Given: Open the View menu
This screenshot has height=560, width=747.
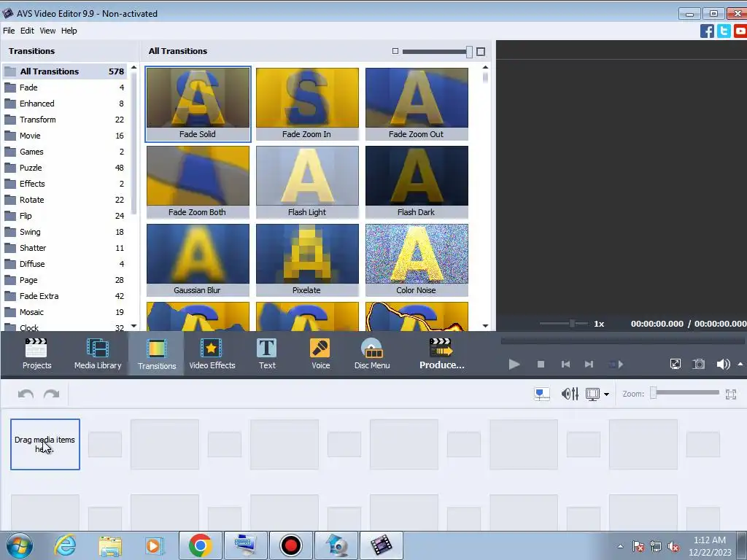Looking at the screenshot, I should click(x=47, y=31).
